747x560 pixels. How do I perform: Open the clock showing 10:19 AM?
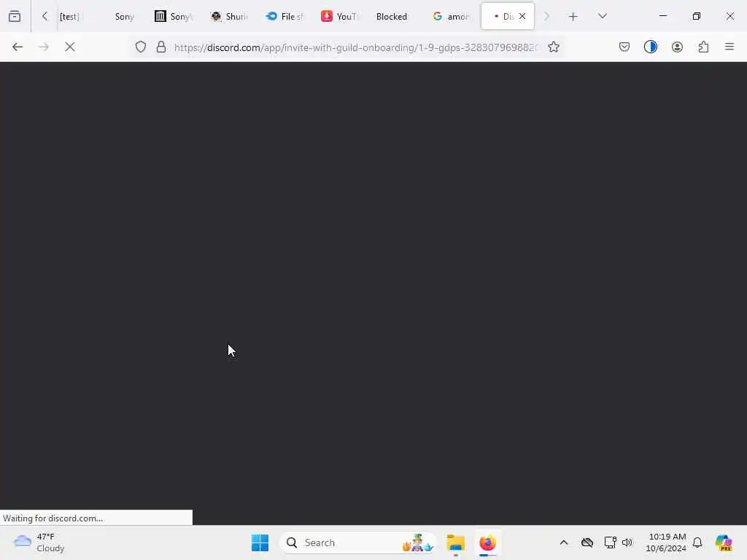coord(665,542)
